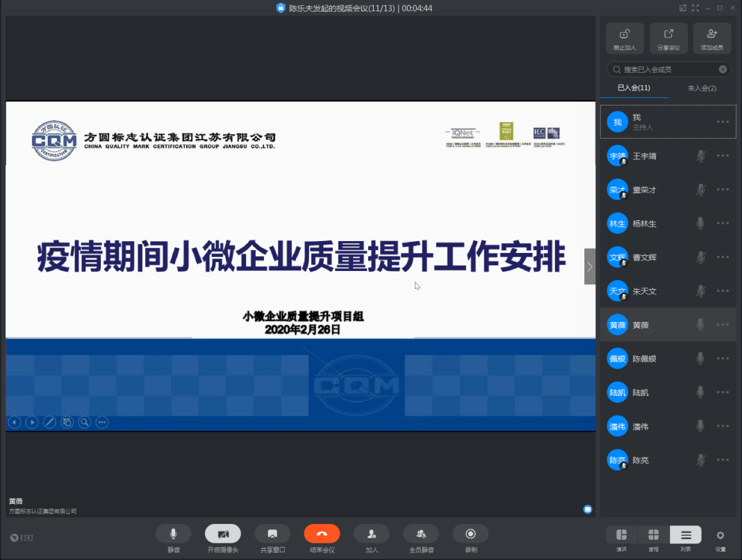
Task: Turn on camera via 开启摄像头
Action: (x=223, y=534)
